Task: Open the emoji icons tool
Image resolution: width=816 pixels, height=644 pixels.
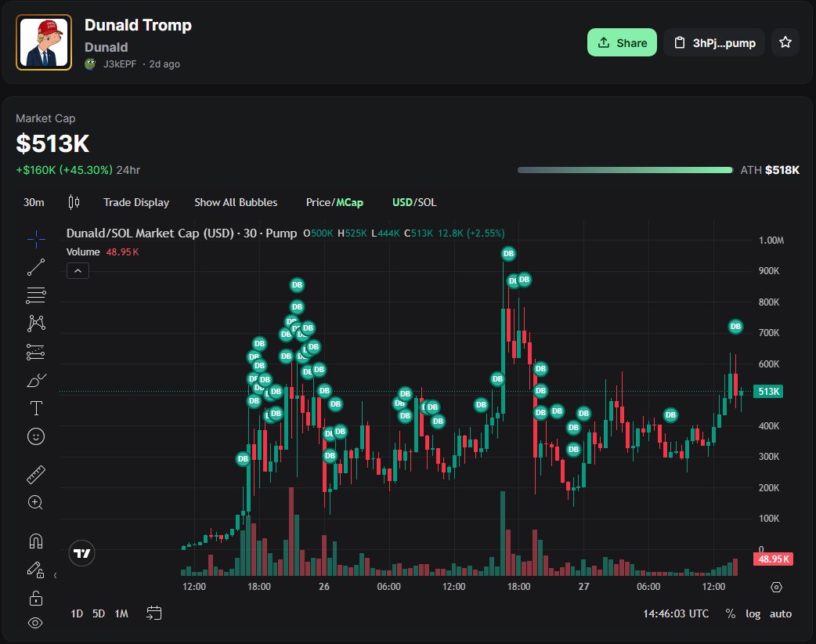Action: 36,436
